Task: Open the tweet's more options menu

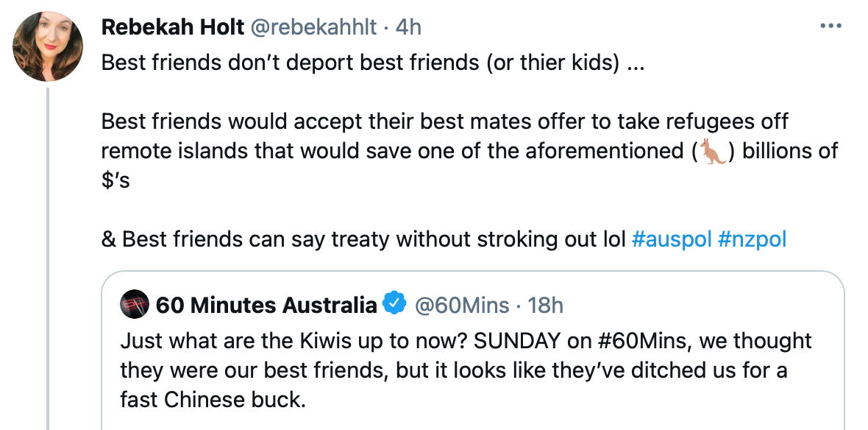Action: 830,27
